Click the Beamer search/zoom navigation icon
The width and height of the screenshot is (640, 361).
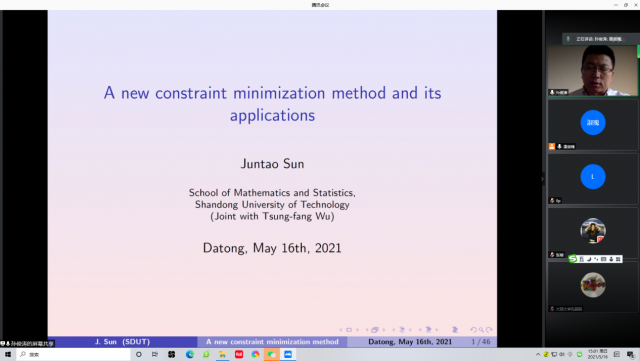click(481, 330)
